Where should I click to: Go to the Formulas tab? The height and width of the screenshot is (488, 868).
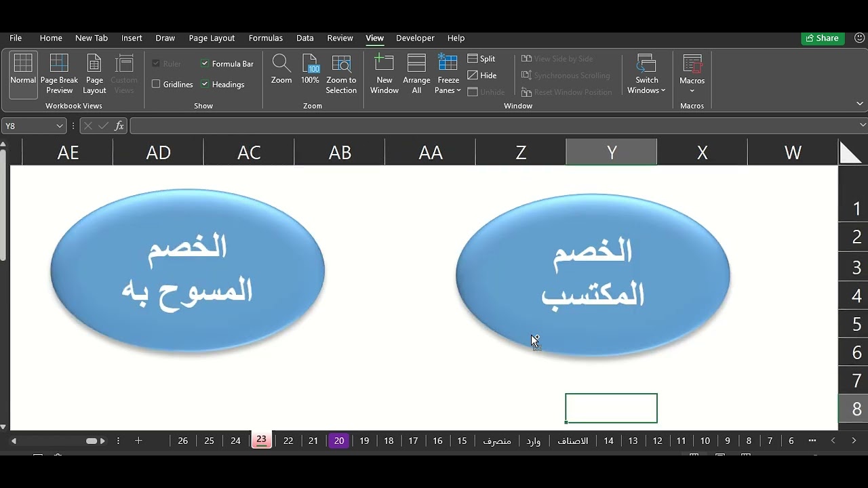click(266, 38)
